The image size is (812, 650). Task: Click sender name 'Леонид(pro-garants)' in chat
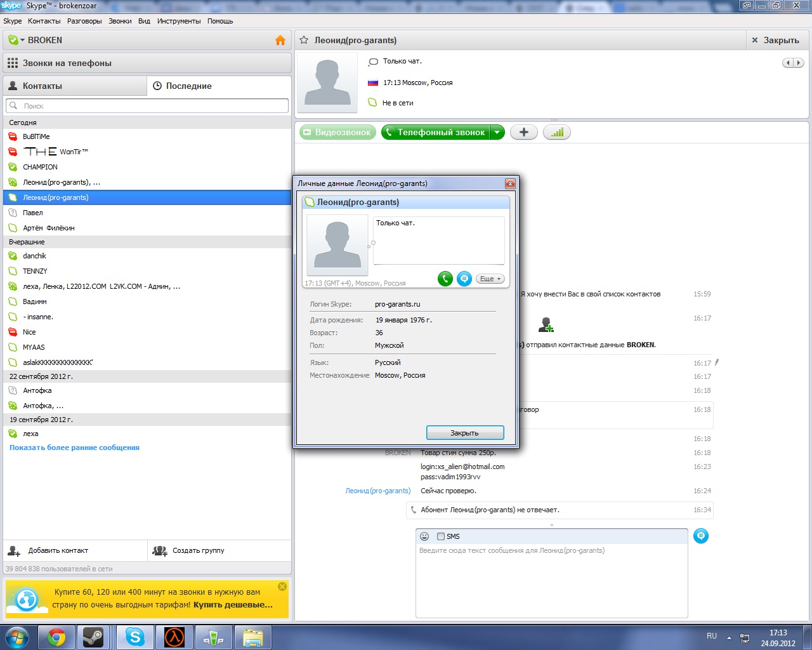(378, 491)
